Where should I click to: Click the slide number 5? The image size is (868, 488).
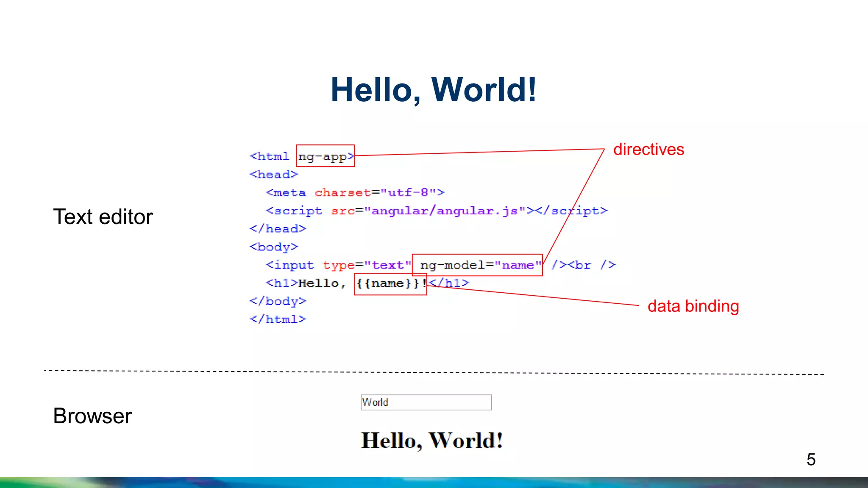(811, 460)
